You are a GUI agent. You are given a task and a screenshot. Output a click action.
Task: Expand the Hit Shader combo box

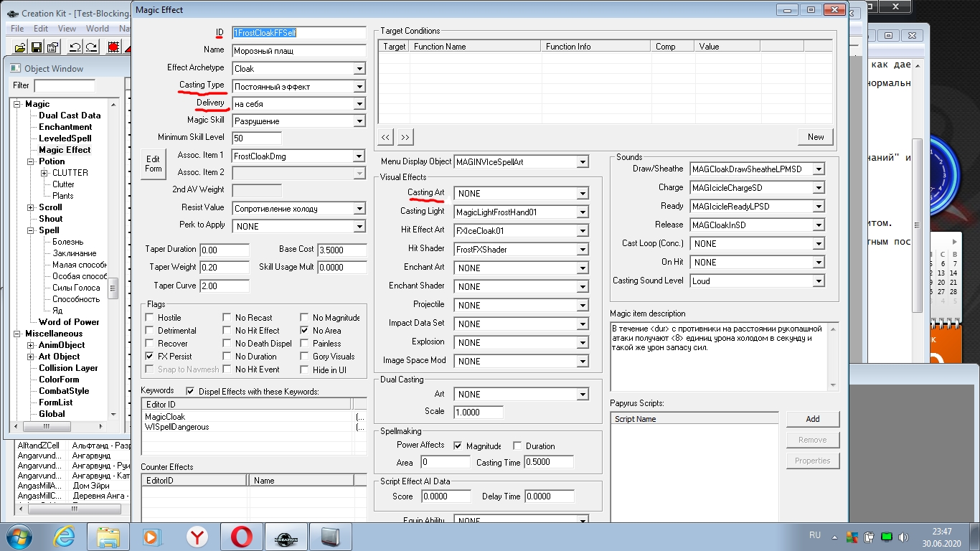pyautogui.click(x=582, y=250)
